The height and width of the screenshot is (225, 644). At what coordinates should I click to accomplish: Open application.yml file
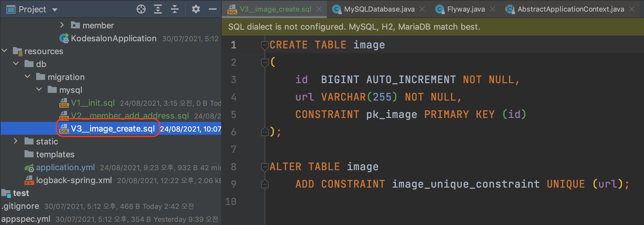[x=65, y=167]
